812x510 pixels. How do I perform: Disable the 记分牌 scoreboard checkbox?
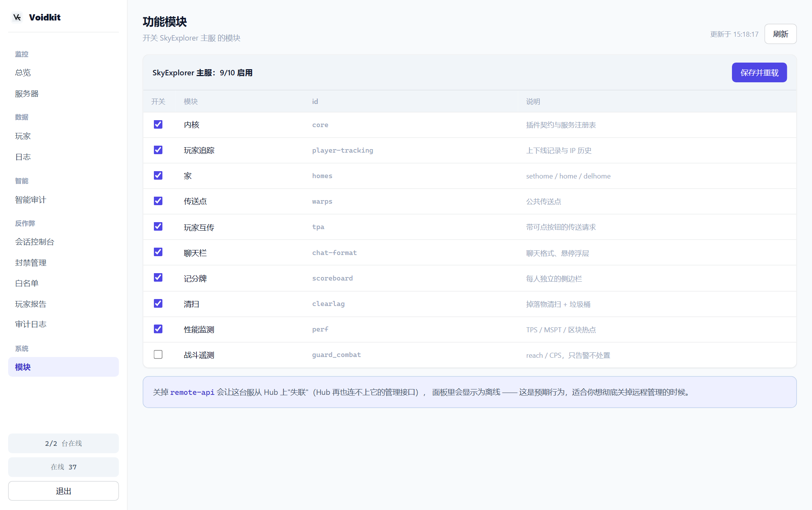point(158,277)
